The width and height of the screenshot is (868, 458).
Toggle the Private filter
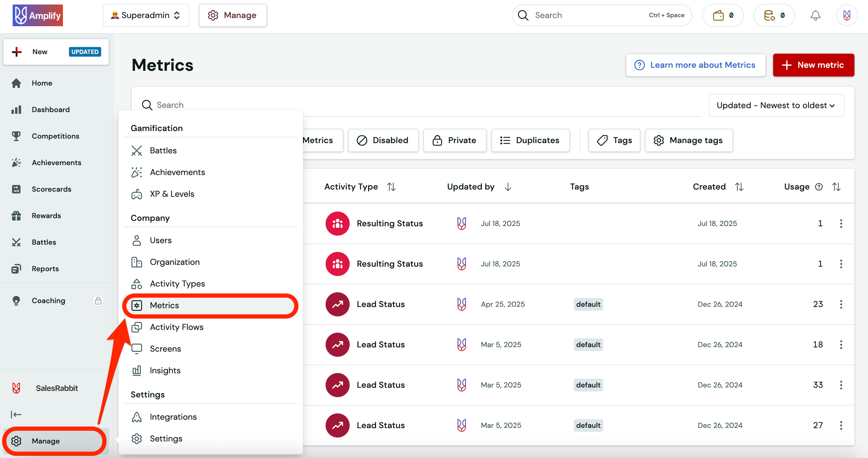tap(454, 140)
